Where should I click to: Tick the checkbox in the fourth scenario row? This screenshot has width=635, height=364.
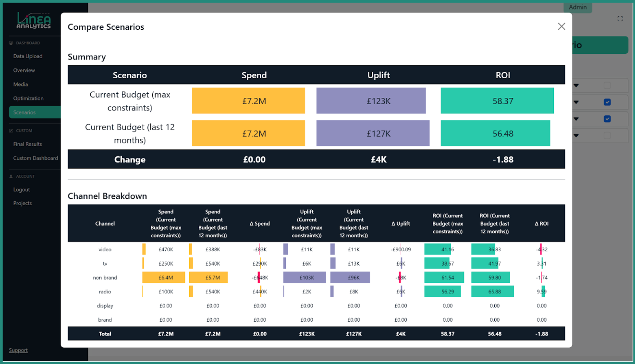607,135
